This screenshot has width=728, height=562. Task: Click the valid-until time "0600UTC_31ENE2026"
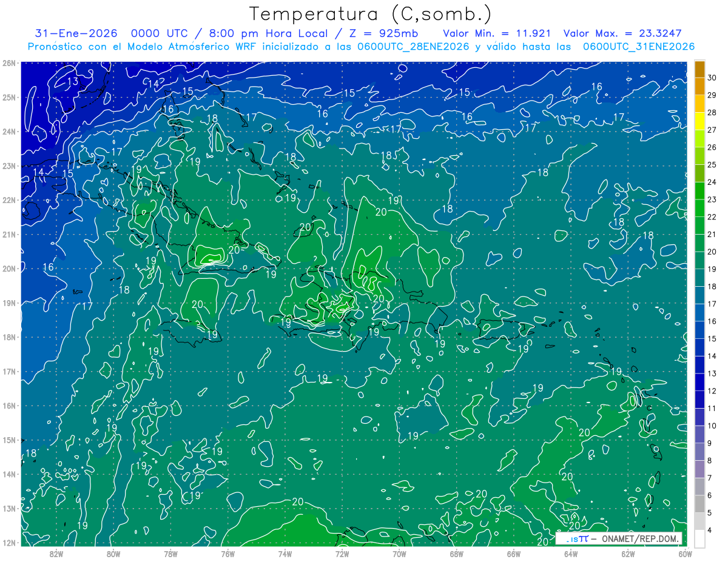638,47
